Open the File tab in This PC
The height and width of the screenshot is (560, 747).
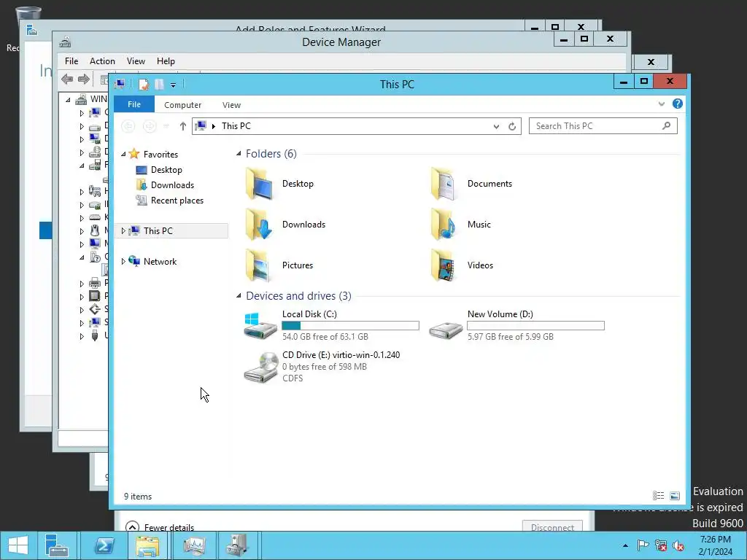coord(134,104)
